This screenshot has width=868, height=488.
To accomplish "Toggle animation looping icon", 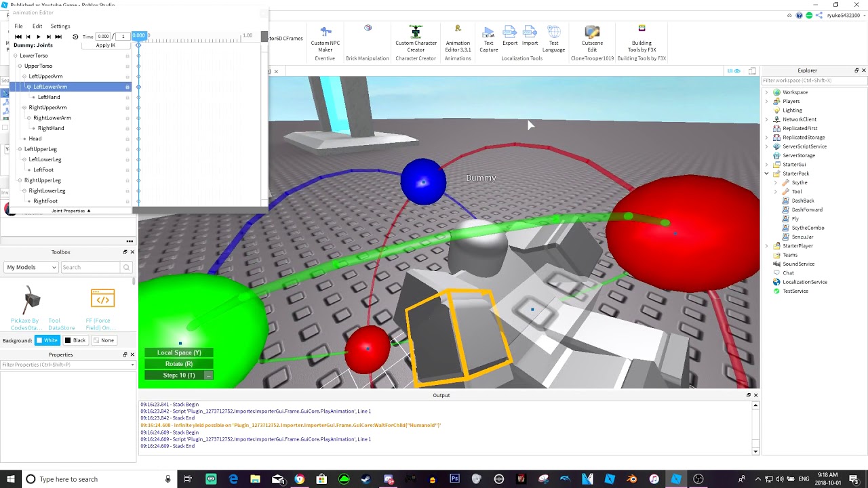I will click(x=75, y=37).
